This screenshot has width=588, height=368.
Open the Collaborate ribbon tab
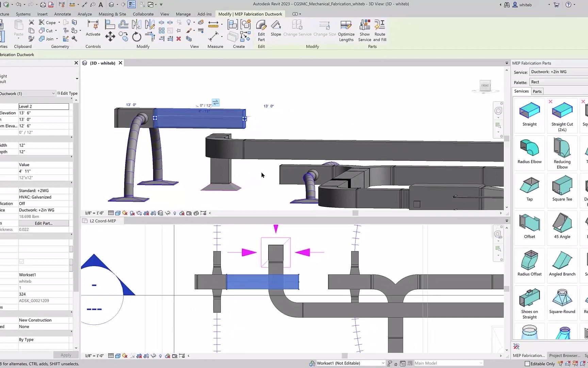tap(143, 14)
